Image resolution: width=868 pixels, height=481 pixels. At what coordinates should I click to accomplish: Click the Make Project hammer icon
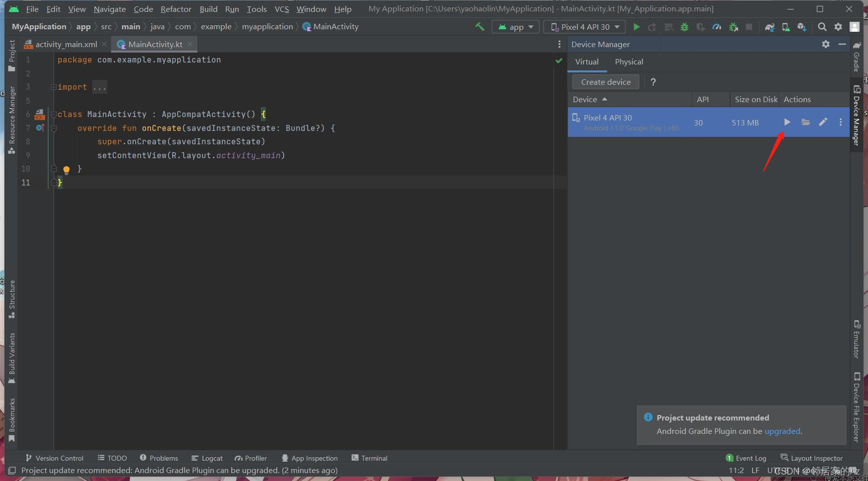[480, 27]
